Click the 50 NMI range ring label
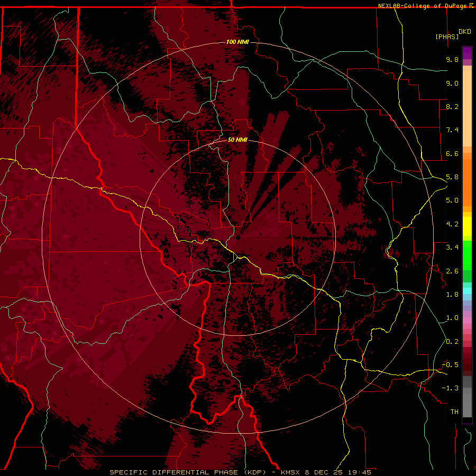 237,140
